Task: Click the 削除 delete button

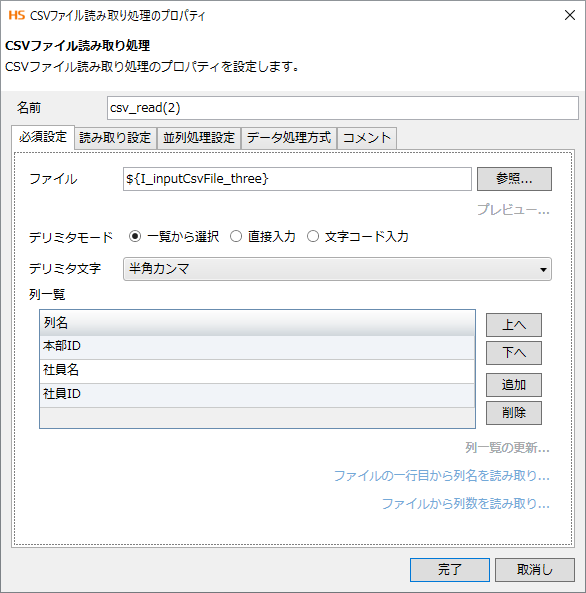Action: click(514, 413)
